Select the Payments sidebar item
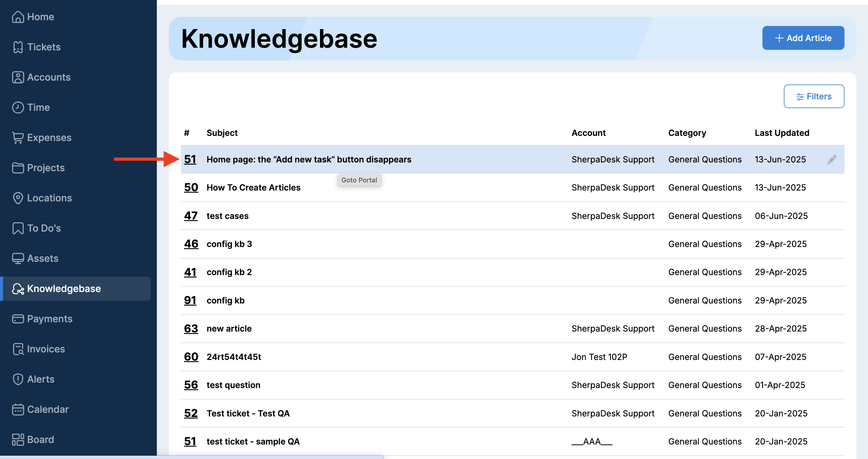 (49, 319)
